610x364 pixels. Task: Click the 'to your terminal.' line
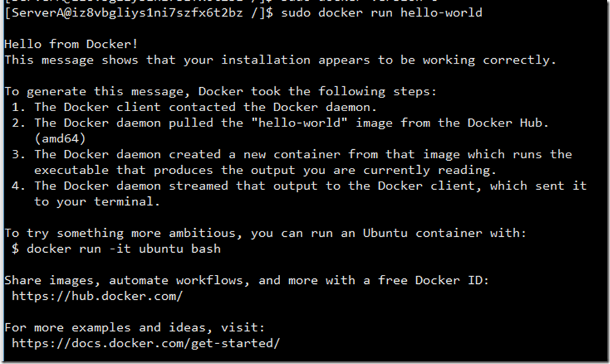(x=97, y=202)
